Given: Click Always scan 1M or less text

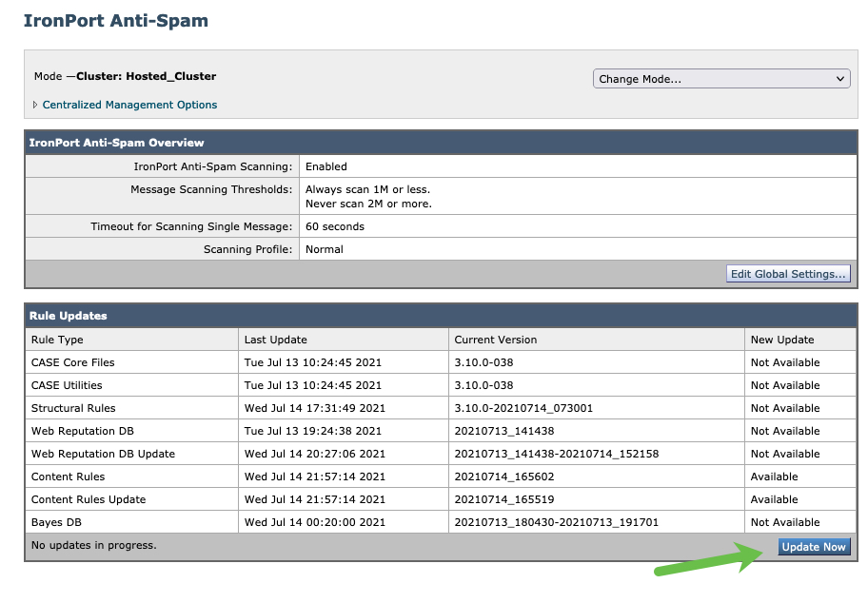Looking at the screenshot, I should [x=367, y=189].
